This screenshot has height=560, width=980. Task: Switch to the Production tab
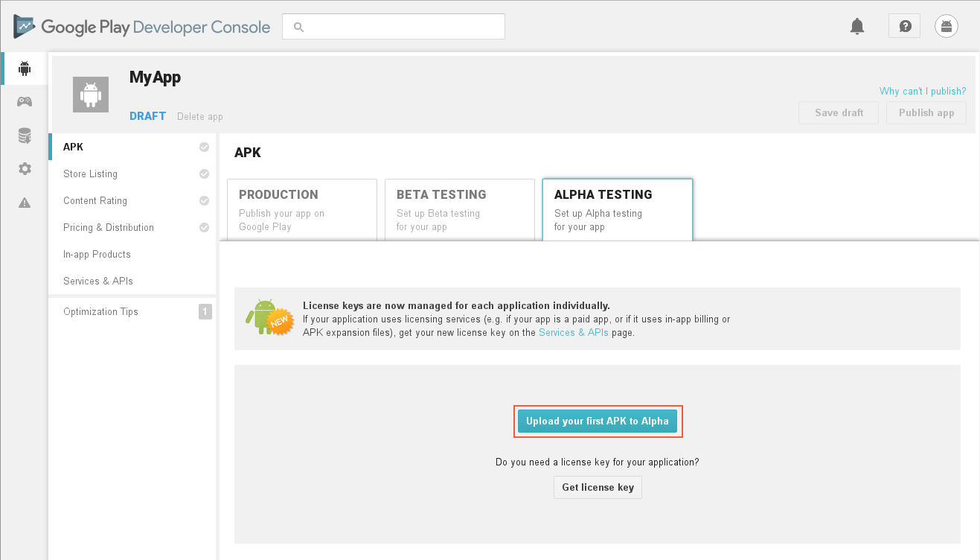click(301, 209)
